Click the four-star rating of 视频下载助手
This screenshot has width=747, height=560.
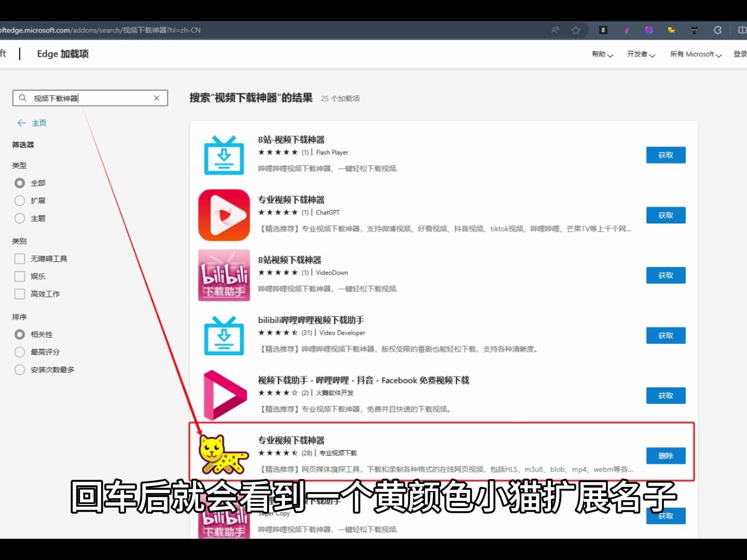pyautogui.click(x=278, y=393)
